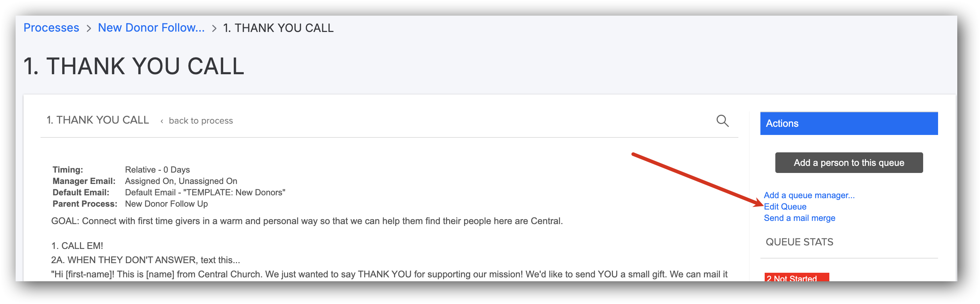This screenshot has width=980, height=304.
Task: Click the back to process link
Action: [200, 121]
